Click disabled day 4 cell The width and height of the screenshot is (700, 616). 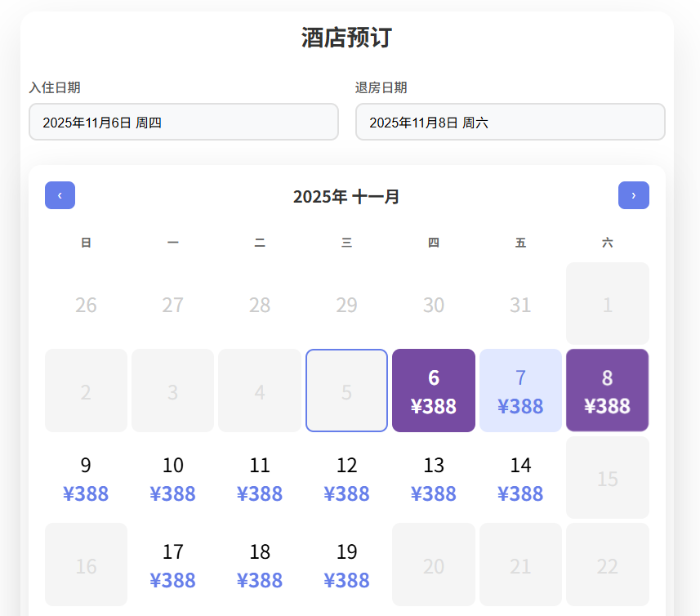(x=260, y=391)
